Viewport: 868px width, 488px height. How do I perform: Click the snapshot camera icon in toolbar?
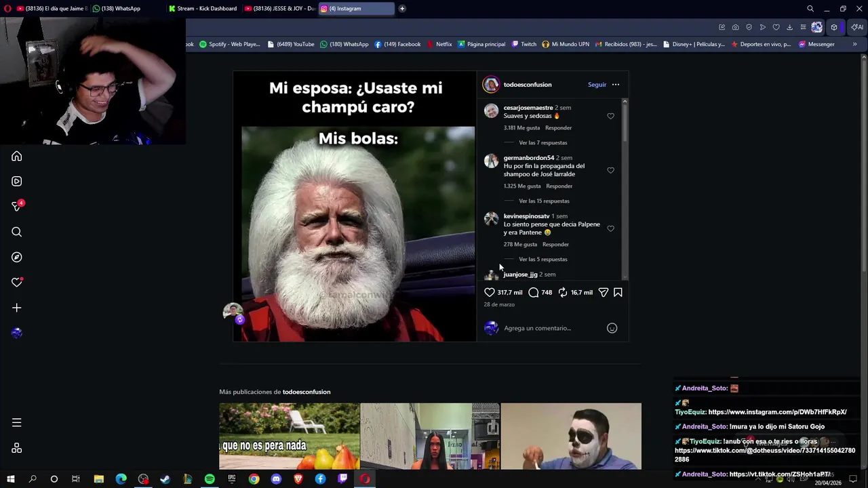(735, 27)
